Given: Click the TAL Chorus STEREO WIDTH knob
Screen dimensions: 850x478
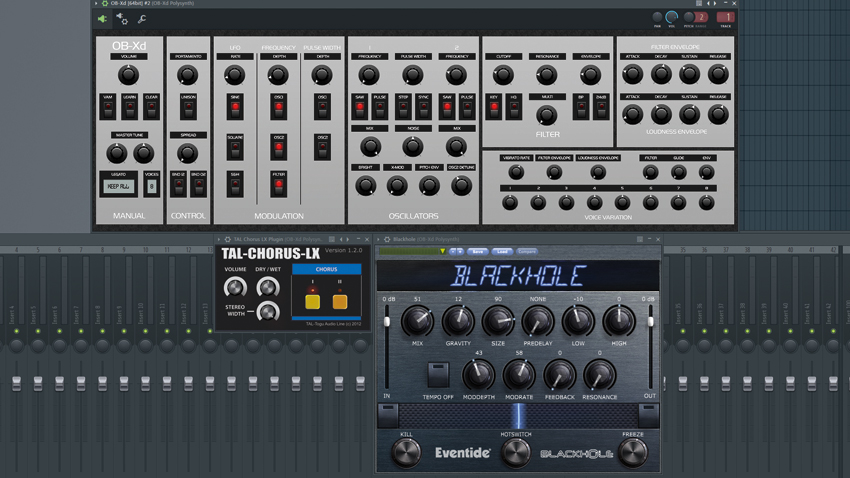Looking at the screenshot, I should 268,312.
